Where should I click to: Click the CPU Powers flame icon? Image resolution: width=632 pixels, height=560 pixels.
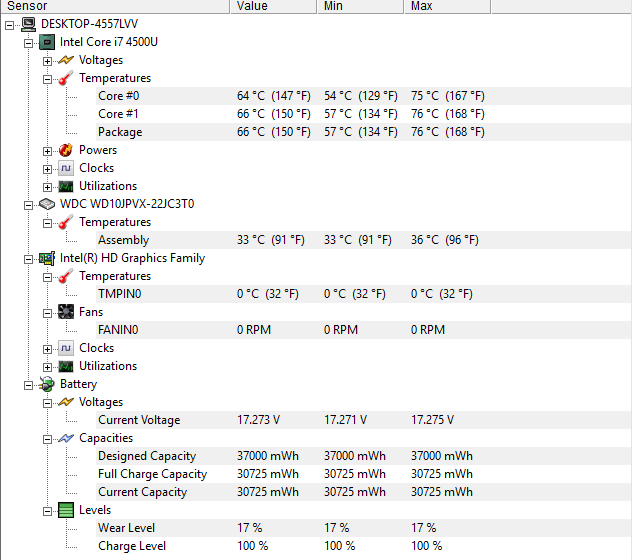[x=66, y=150]
